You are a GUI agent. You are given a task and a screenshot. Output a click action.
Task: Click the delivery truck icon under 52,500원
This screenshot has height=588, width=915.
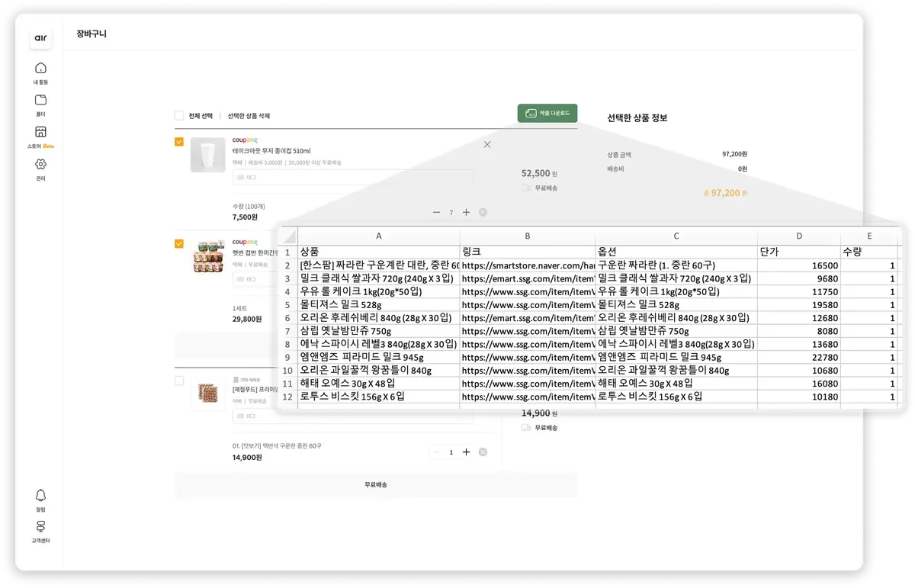[526, 188]
